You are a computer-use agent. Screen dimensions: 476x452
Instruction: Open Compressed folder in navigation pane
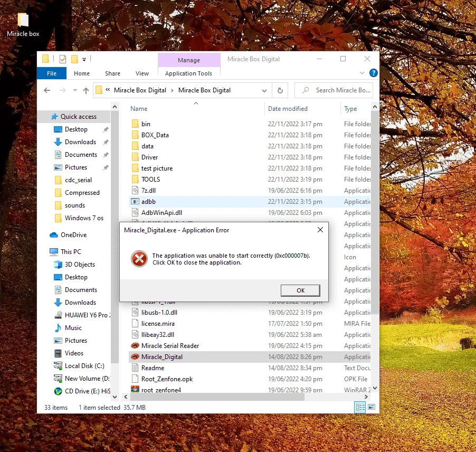tap(82, 193)
